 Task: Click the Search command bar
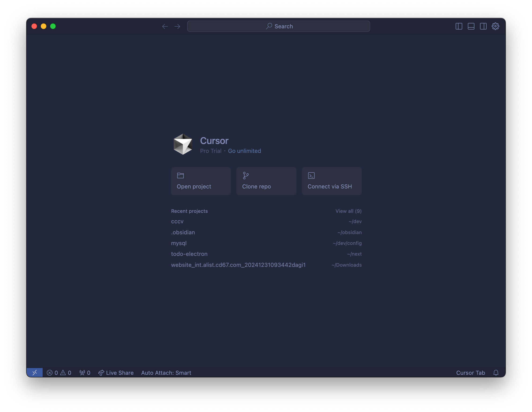pyautogui.click(x=278, y=26)
